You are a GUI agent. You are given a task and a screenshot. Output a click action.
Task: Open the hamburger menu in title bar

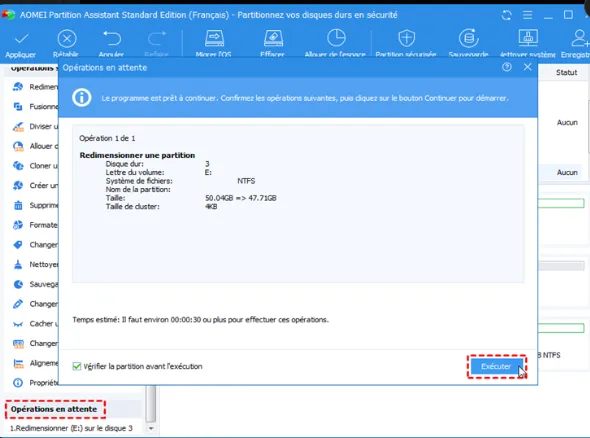pos(528,15)
